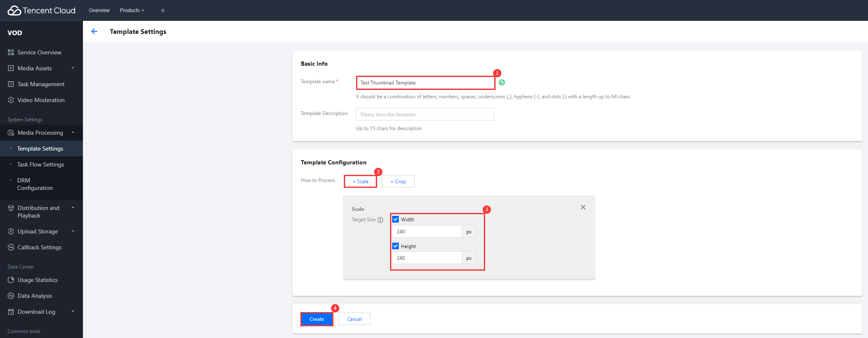Click the Download Log icon
The width and height of the screenshot is (868, 338).
click(x=11, y=312)
